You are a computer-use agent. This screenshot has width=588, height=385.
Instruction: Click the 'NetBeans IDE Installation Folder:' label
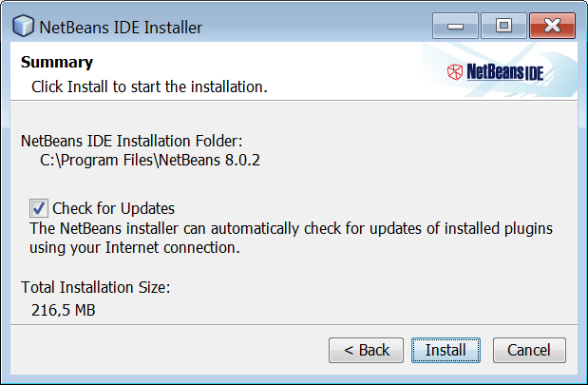click(x=132, y=141)
